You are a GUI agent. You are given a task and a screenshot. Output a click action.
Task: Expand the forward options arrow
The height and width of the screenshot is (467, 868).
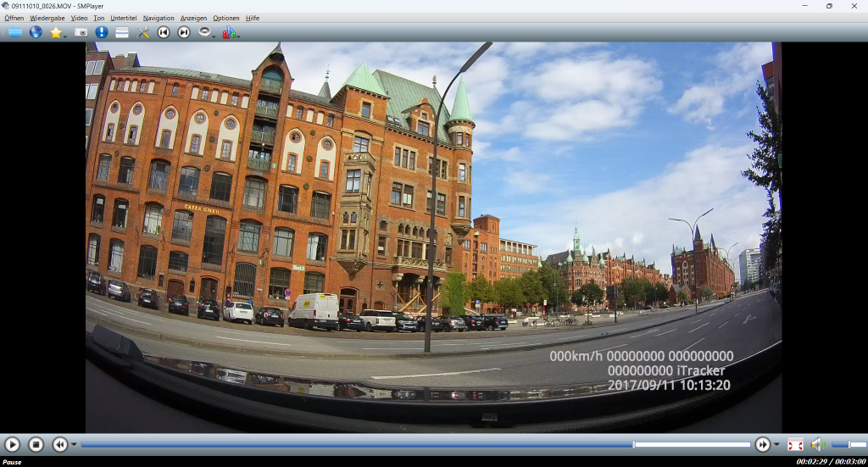[x=776, y=445]
